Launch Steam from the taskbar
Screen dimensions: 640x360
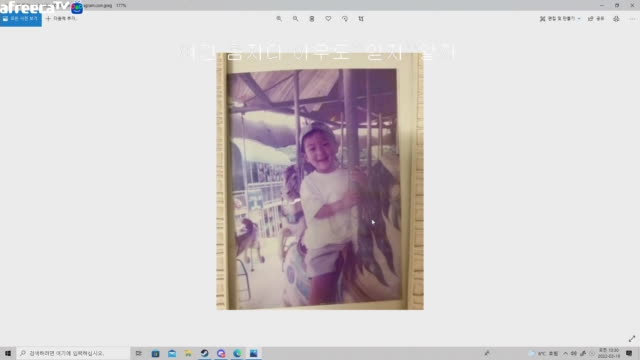pyautogui.click(x=204, y=353)
